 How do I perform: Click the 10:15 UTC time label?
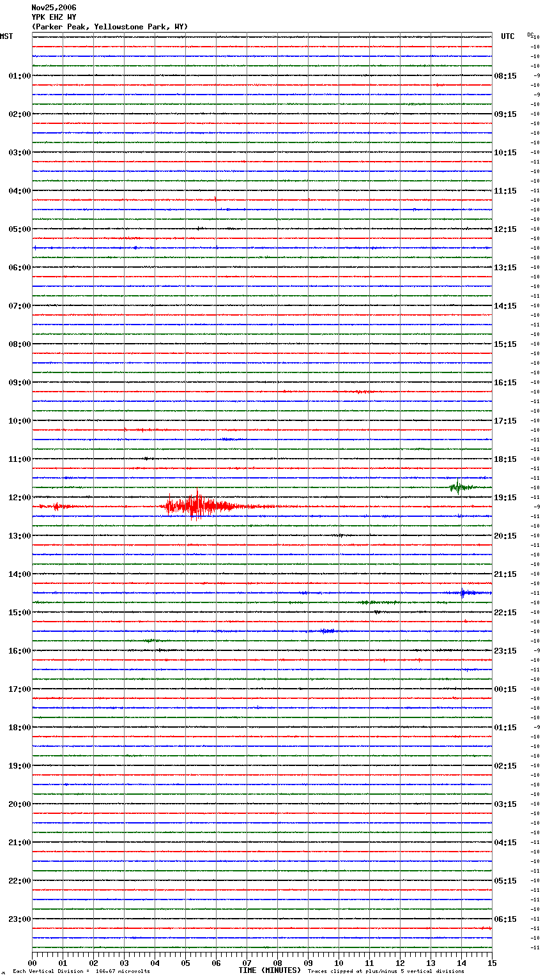click(x=505, y=153)
